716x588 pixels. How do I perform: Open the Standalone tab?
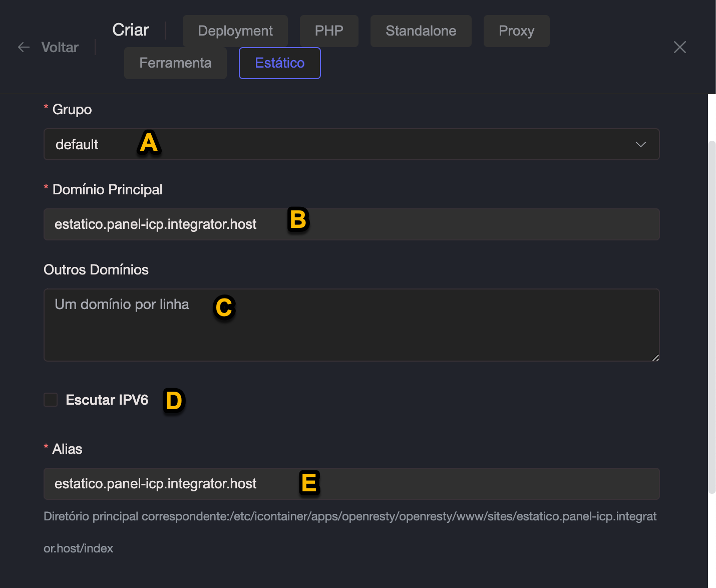click(421, 31)
